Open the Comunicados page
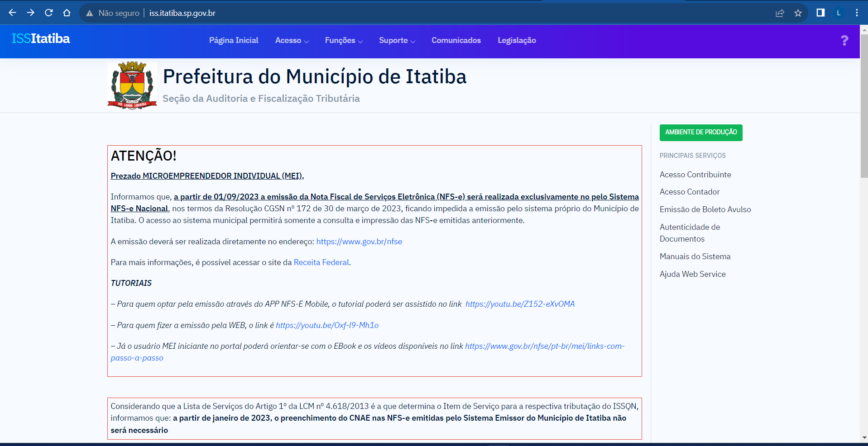The width and height of the screenshot is (868, 446). (456, 40)
